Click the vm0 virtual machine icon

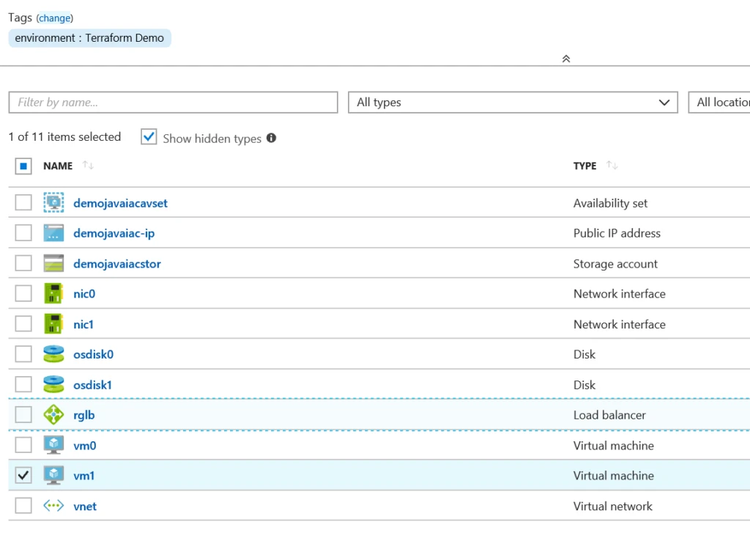pyautogui.click(x=54, y=445)
